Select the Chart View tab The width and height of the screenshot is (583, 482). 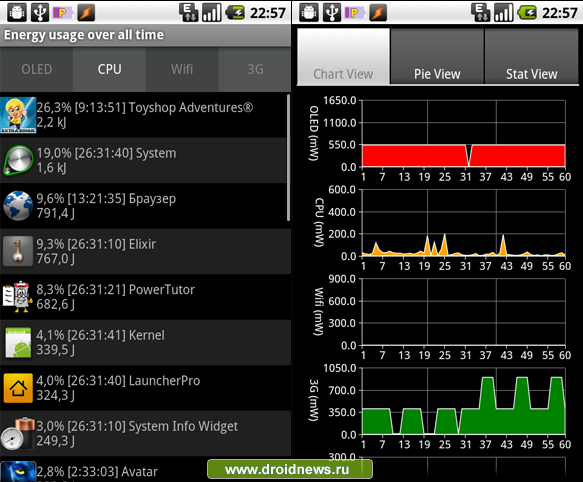pyautogui.click(x=344, y=56)
